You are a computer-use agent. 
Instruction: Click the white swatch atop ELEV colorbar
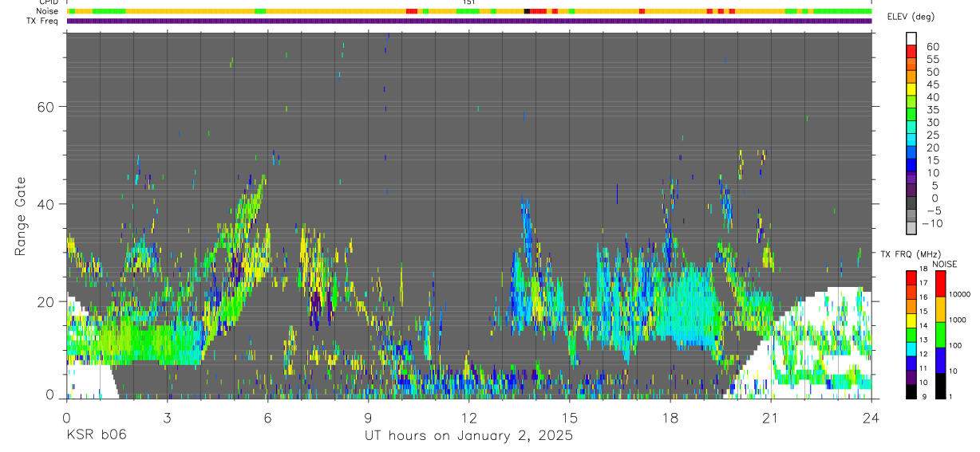click(912, 38)
